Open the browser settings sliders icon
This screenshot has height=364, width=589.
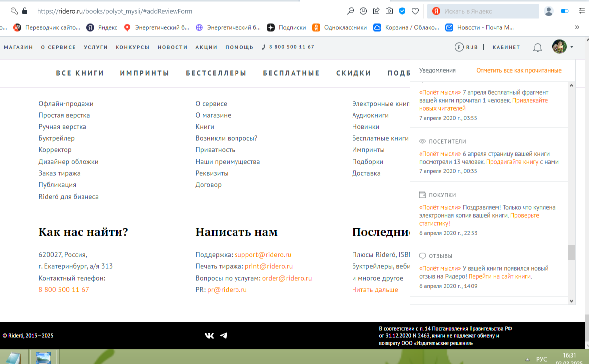tap(581, 11)
